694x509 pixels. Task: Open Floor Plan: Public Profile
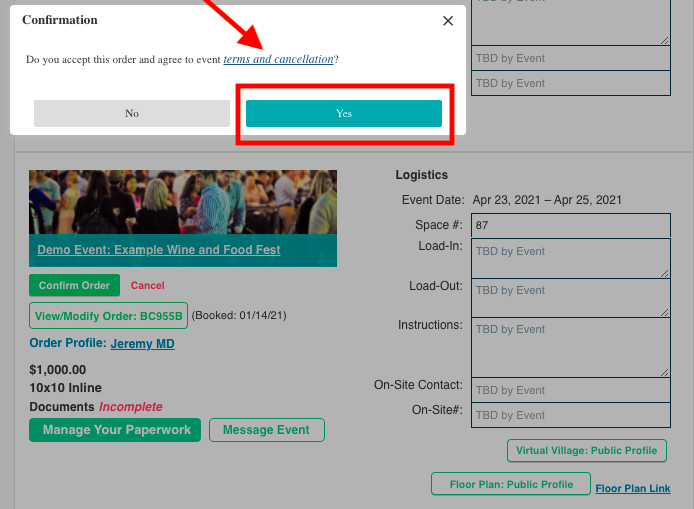pyautogui.click(x=511, y=484)
